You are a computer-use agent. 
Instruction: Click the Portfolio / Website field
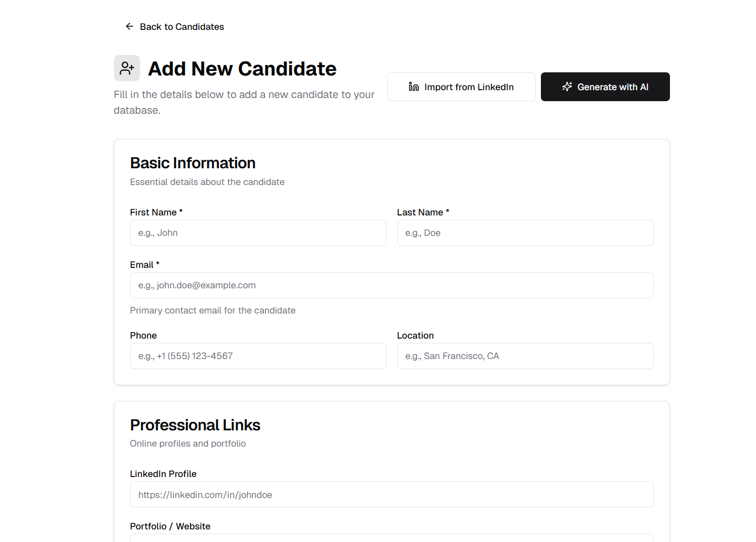coord(391,537)
